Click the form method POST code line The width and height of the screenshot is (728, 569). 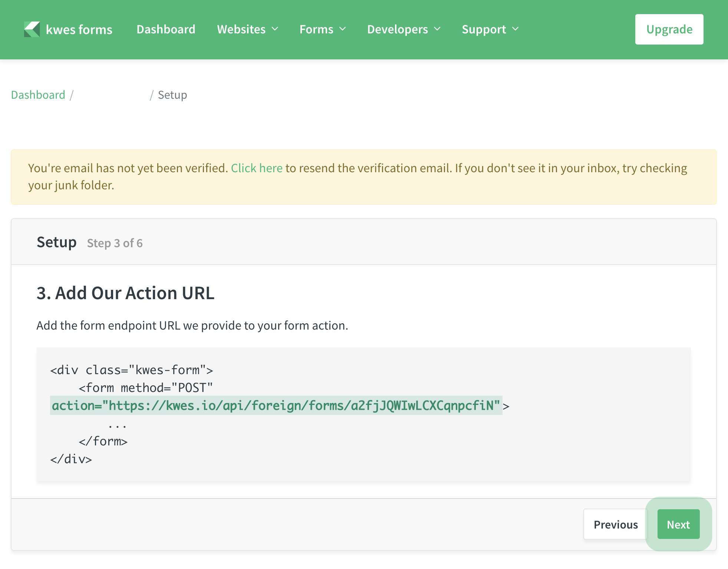tap(146, 388)
